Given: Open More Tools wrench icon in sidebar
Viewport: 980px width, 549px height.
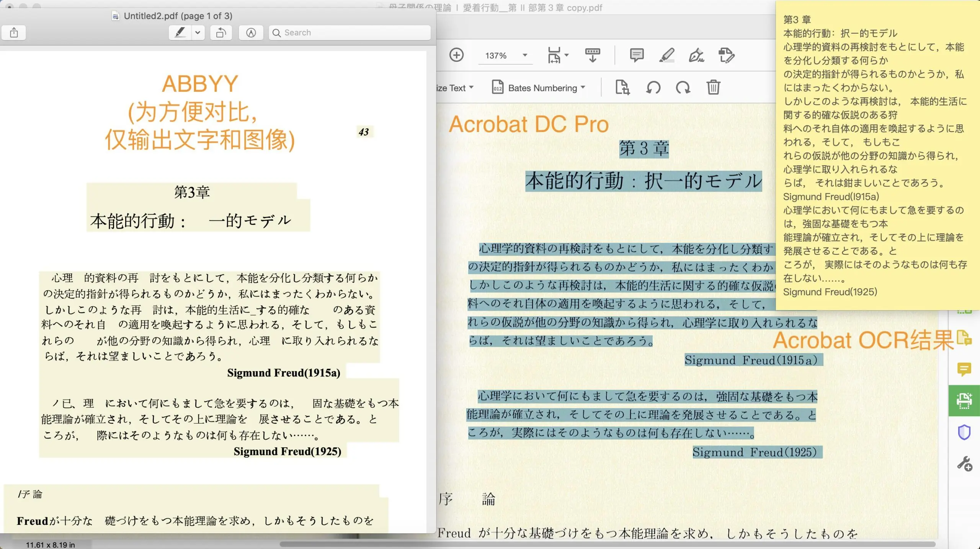Looking at the screenshot, I should [964, 464].
